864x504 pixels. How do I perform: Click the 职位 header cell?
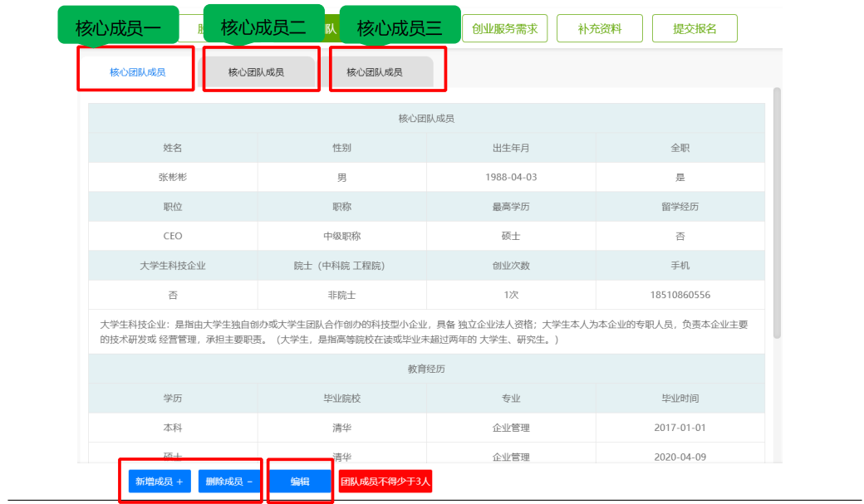point(173,207)
